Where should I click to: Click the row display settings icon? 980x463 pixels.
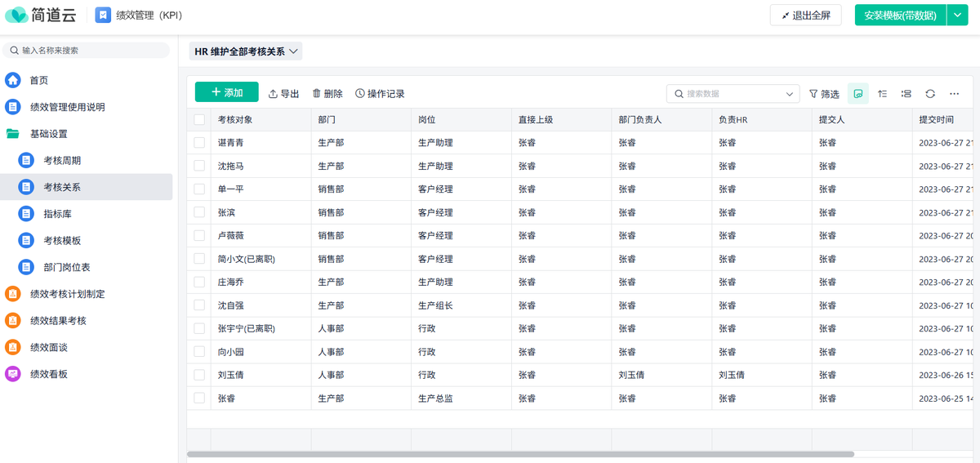point(906,94)
